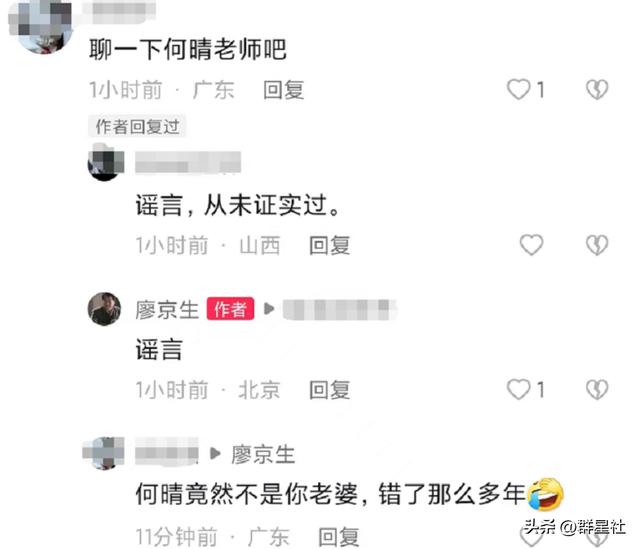The height and width of the screenshot is (549, 640).
Task: Open blurred username next to 廖京生 arrow
Action: pyautogui.click(x=339, y=309)
